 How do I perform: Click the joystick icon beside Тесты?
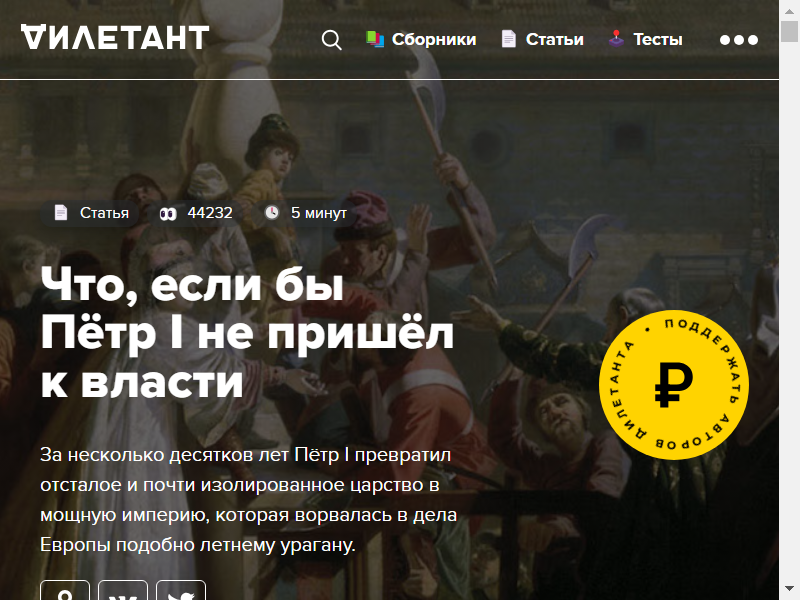pyautogui.click(x=616, y=39)
